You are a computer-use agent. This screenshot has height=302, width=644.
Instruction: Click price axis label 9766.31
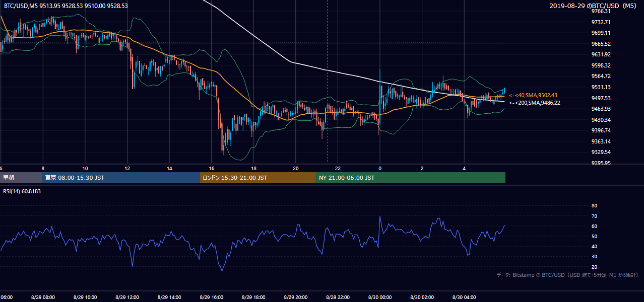601,11
